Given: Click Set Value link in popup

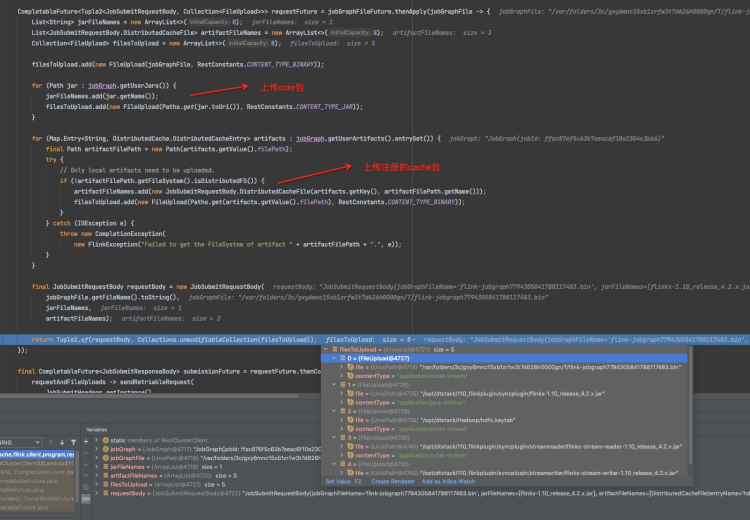Looking at the screenshot, I should [x=338, y=482].
